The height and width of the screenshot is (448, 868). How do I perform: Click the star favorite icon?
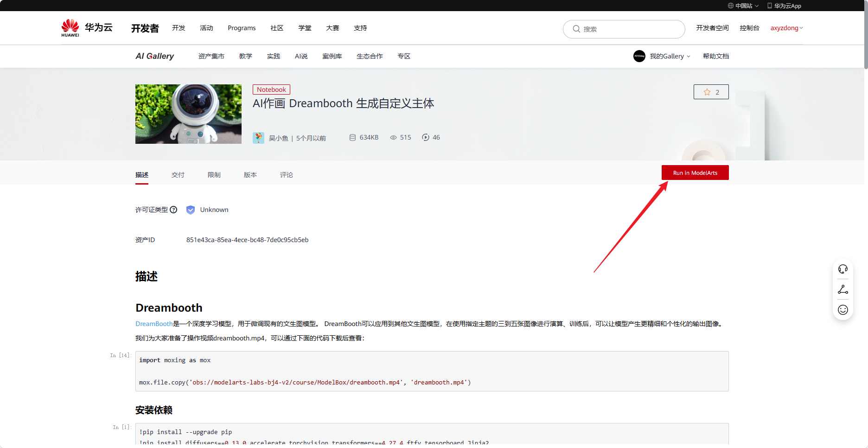(x=707, y=92)
